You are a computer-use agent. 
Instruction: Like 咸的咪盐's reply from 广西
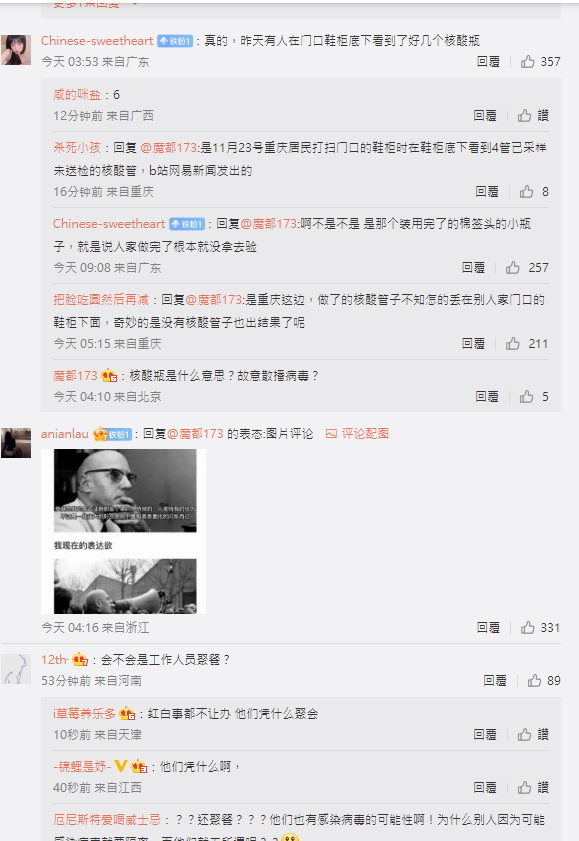pos(533,115)
